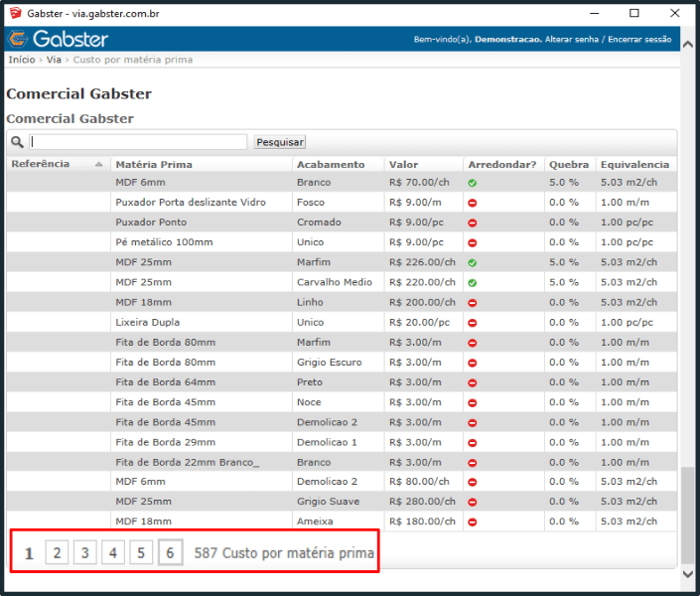Go to page 3 of results

[x=84, y=552]
